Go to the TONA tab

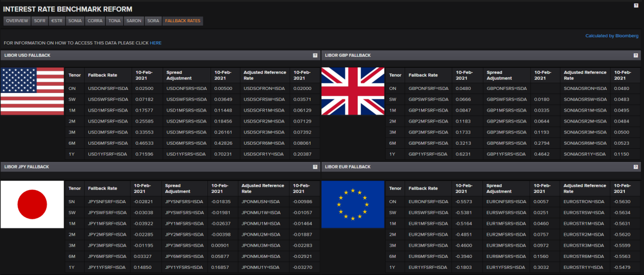(x=115, y=21)
